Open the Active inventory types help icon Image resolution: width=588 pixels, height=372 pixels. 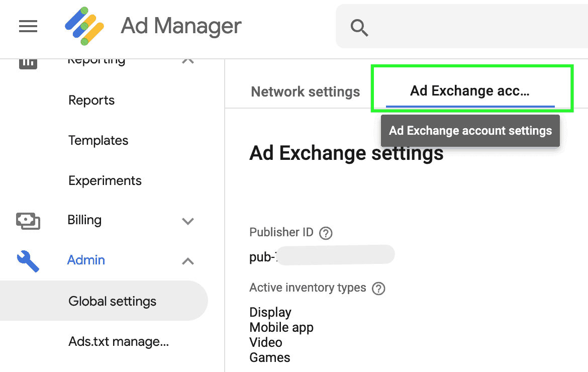[x=378, y=288]
